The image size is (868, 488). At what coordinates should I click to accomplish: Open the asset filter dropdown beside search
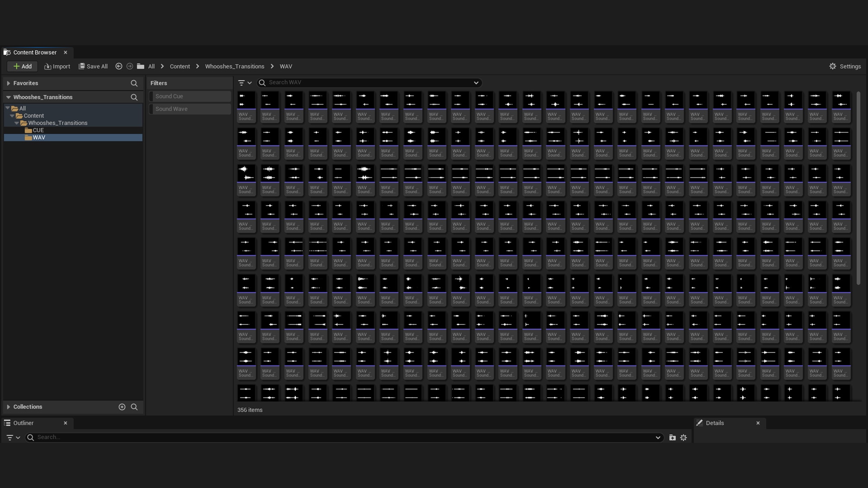point(245,83)
